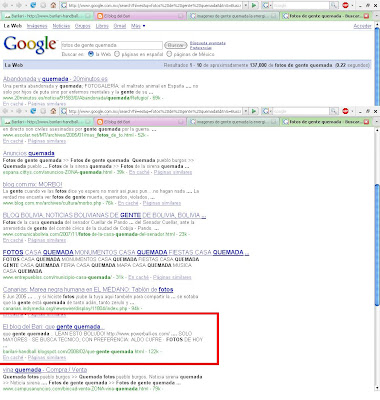Screen dimensions: 380x400
Task: Go to Home page from upper browser toolbar
Action: (x=53, y=5)
